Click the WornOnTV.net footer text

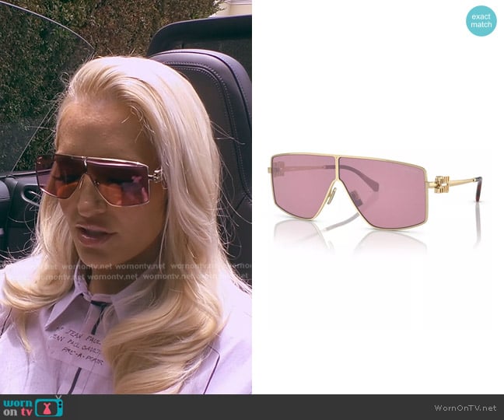pyautogui.click(x=465, y=408)
